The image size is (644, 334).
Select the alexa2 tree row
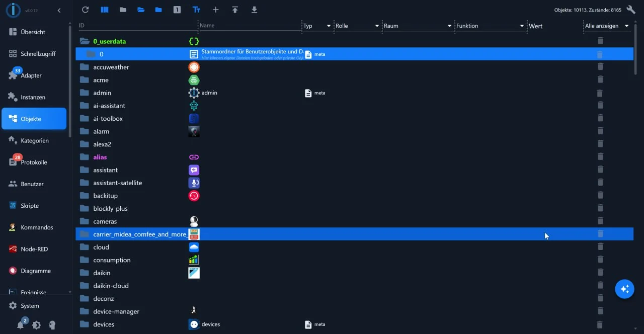[354, 144]
